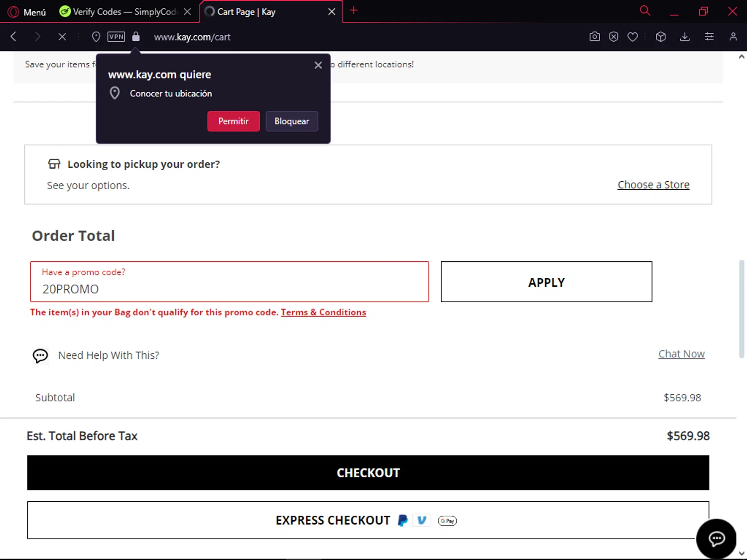Open the downloads icon
The width and height of the screenshot is (747, 560).
685,36
